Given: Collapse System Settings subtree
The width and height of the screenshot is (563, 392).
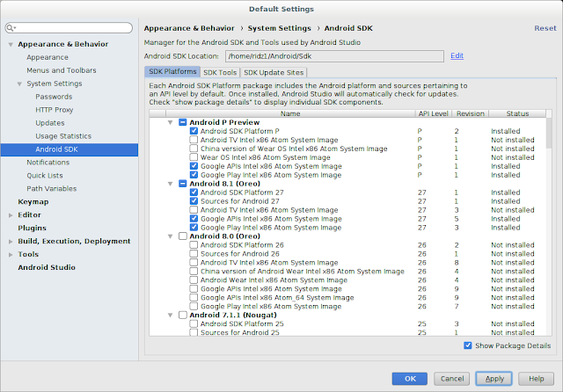Looking at the screenshot, I should (x=19, y=83).
